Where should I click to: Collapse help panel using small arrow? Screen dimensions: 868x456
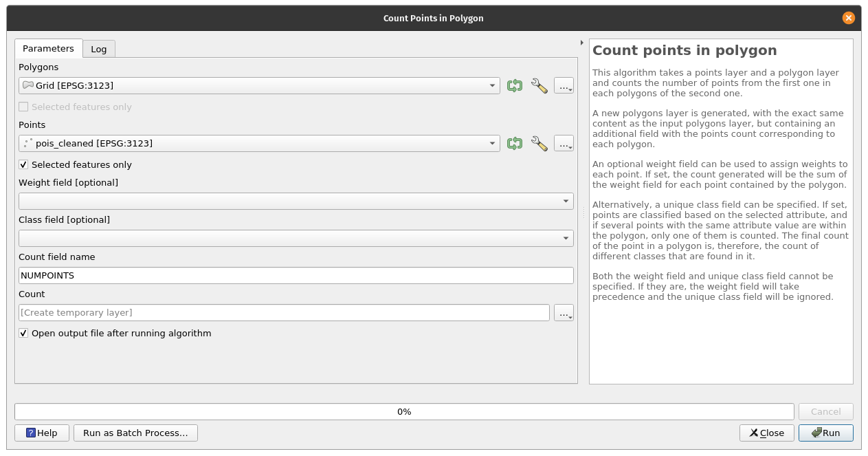click(x=582, y=43)
